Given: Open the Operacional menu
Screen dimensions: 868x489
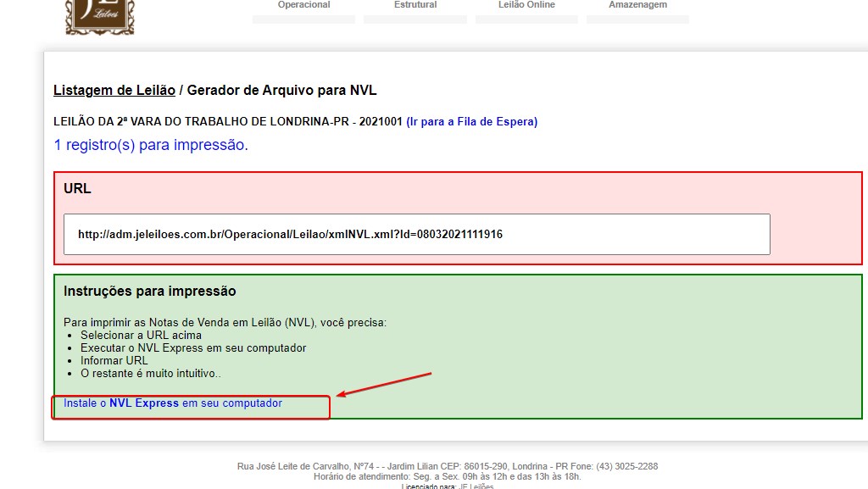Looking at the screenshot, I should pos(303,6).
